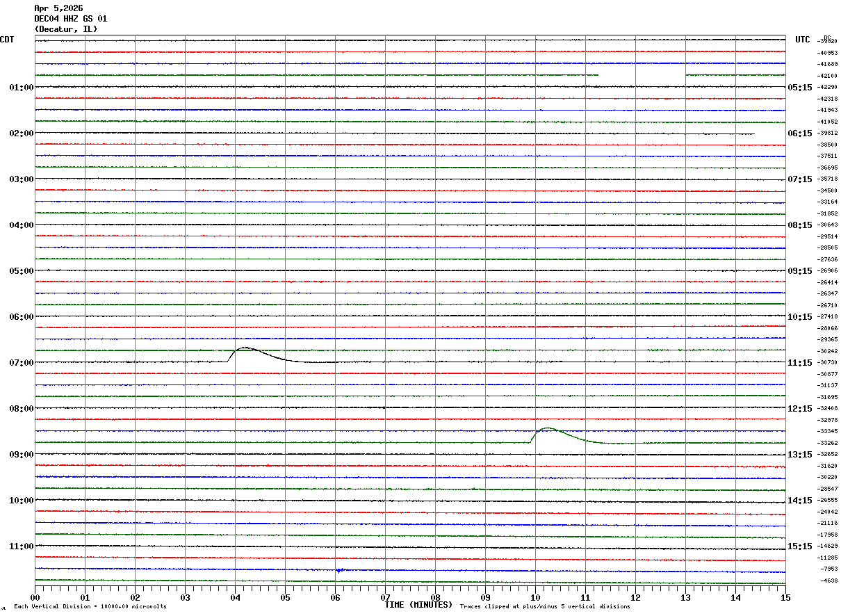Click the 'Traces clipped at plus/minus 5 vertical divisions' note
This screenshot has height=616, width=841.
(545, 607)
